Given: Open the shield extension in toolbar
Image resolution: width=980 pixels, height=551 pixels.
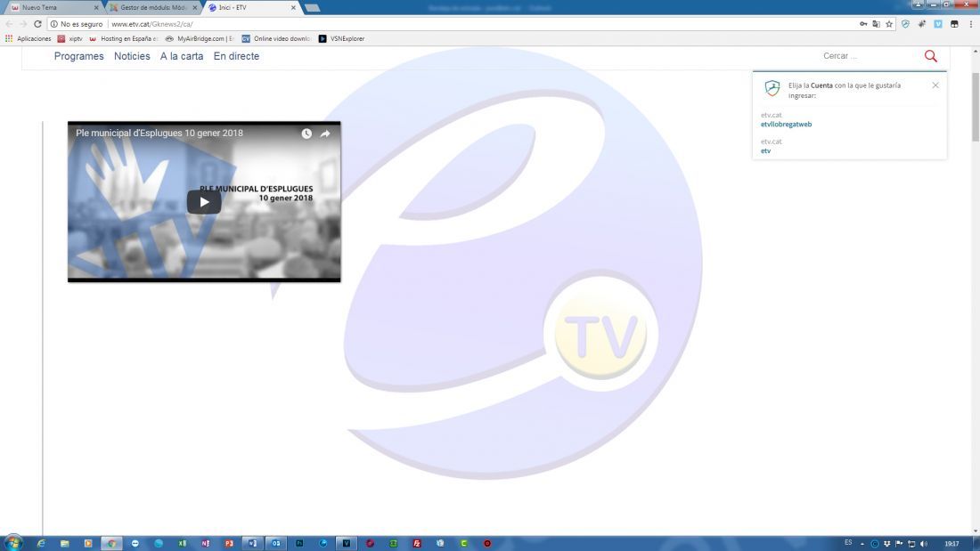Looking at the screenshot, I should point(905,24).
